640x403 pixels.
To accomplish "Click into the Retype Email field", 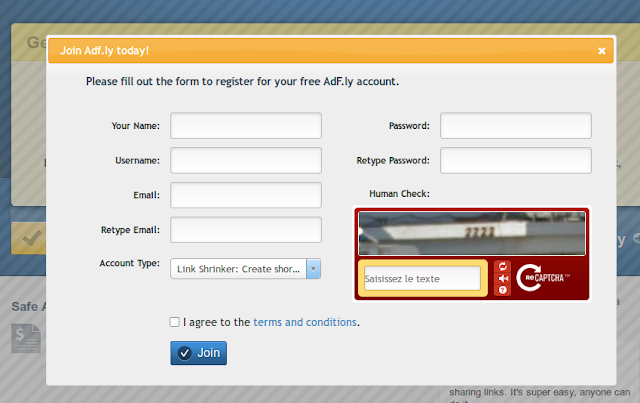I will click(246, 230).
